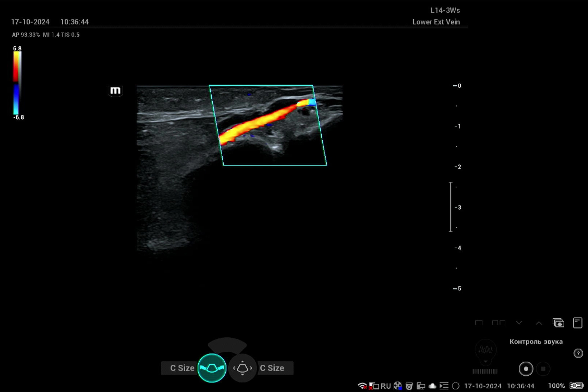This screenshot has height=392, width=588.
Task: Click the color Doppler velocity scale bar
Action: (16, 83)
